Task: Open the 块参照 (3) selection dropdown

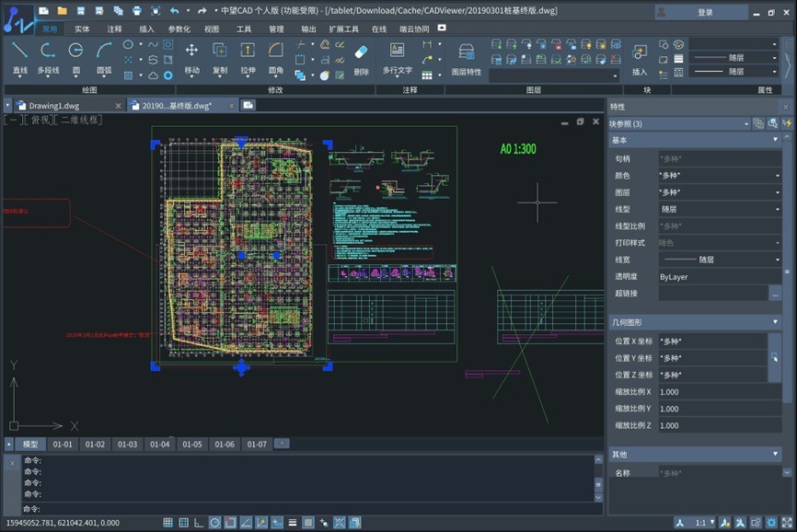Action: (x=745, y=123)
